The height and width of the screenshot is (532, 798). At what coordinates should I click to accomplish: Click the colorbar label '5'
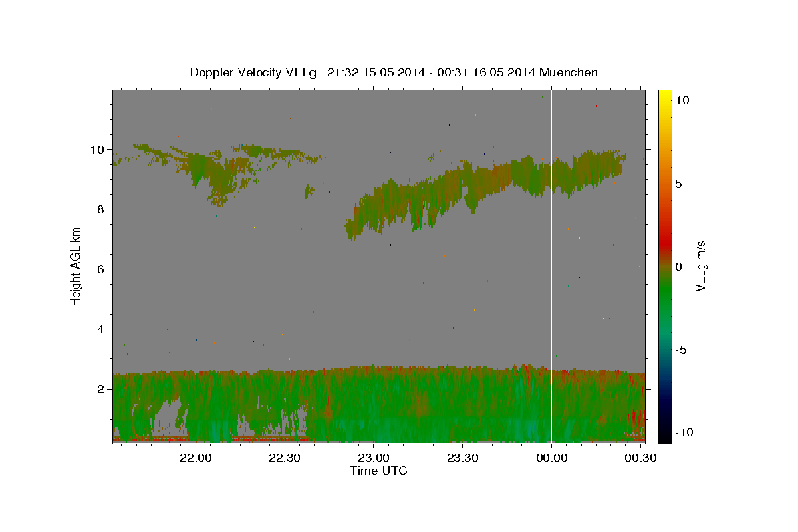[678, 184]
